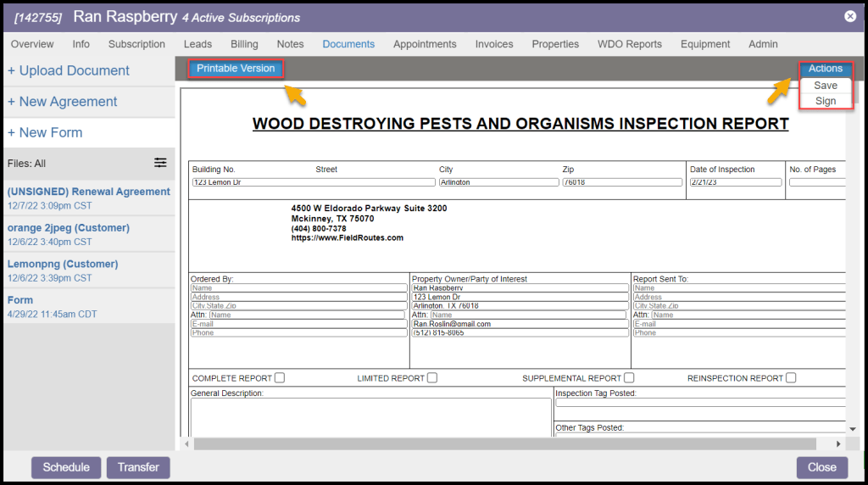The image size is (868, 485).
Task: Toggle the REINSPECTION REPORT checkbox
Action: [x=791, y=378]
